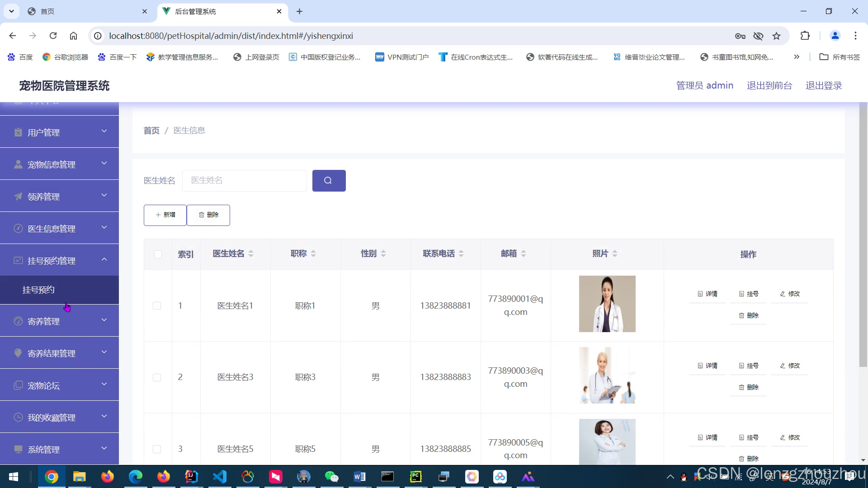Click the 删除 trash icon for 医生姓名3
Screen dimensions: 868x488
[x=741, y=387]
